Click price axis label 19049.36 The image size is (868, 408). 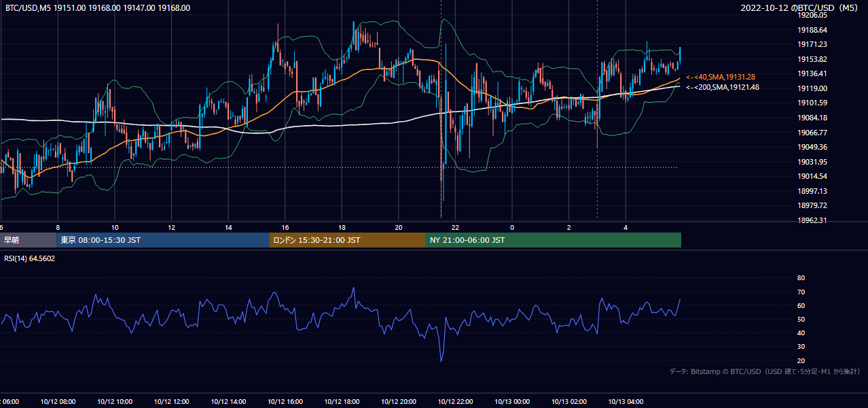click(x=812, y=147)
